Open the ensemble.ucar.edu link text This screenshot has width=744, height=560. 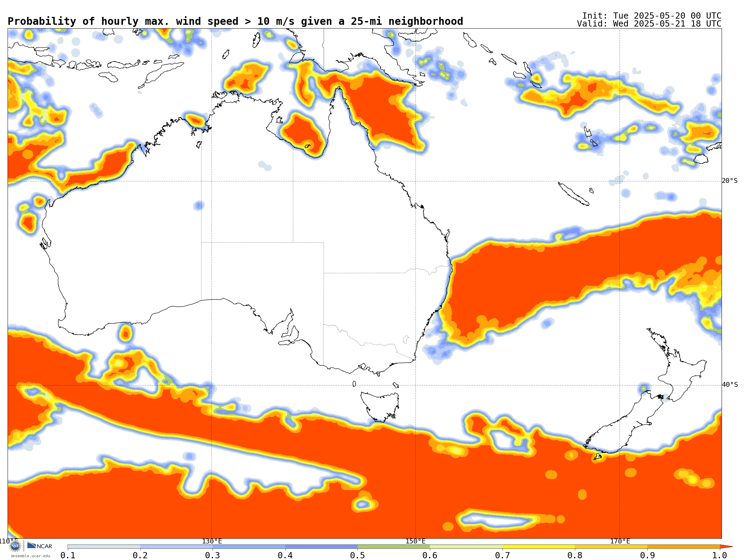tap(30, 556)
